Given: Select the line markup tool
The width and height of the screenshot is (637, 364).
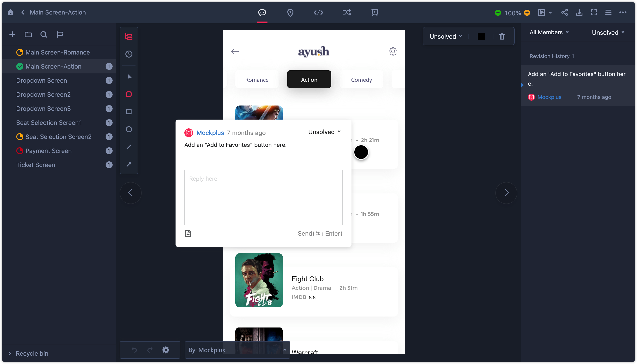Looking at the screenshot, I should click(x=129, y=147).
